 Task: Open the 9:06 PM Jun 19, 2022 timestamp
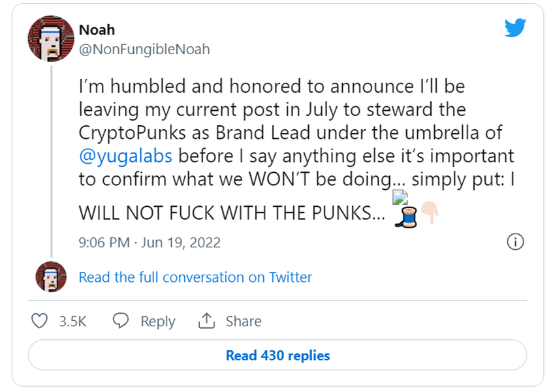point(150,243)
